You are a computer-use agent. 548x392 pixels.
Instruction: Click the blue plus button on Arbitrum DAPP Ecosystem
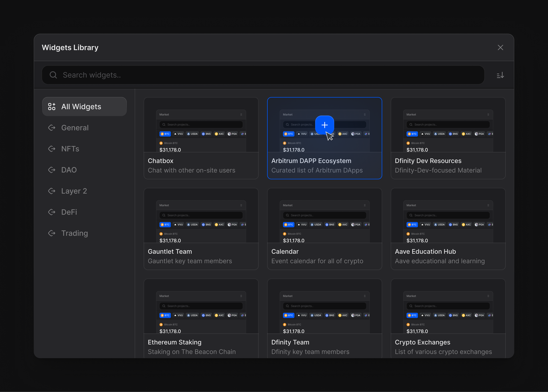coord(325,125)
